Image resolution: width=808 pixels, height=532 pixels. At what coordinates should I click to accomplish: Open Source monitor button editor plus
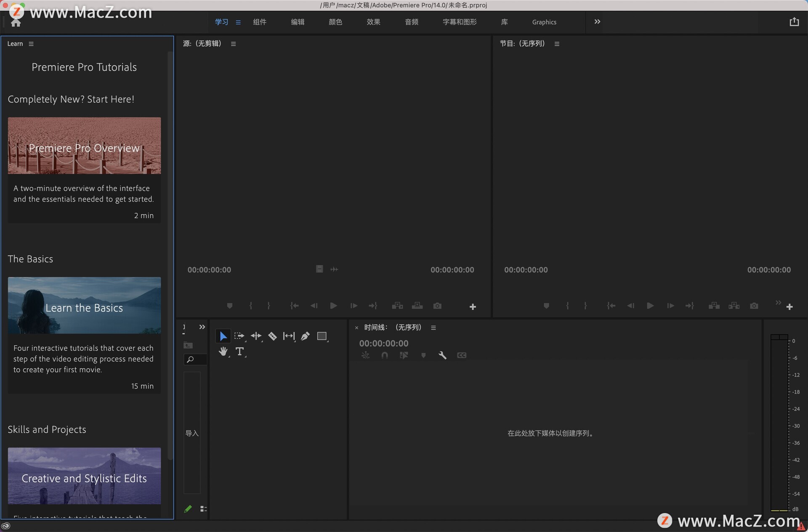tap(473, 307)
